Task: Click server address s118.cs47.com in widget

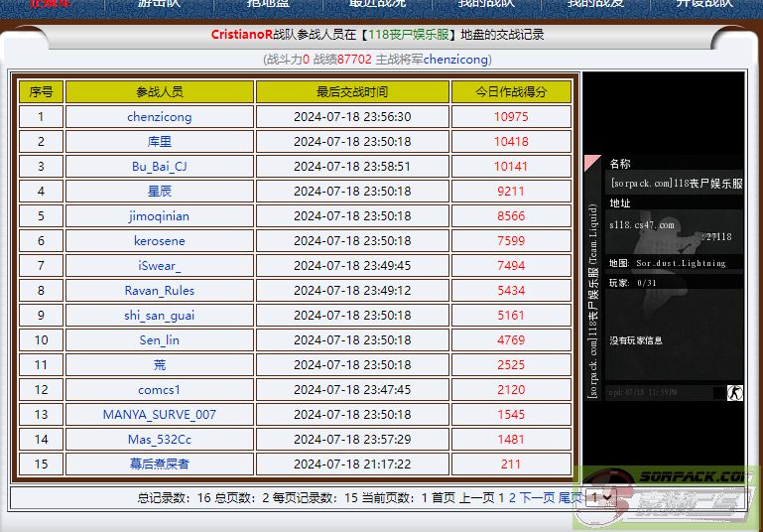Action: click(x=641, y=225)
